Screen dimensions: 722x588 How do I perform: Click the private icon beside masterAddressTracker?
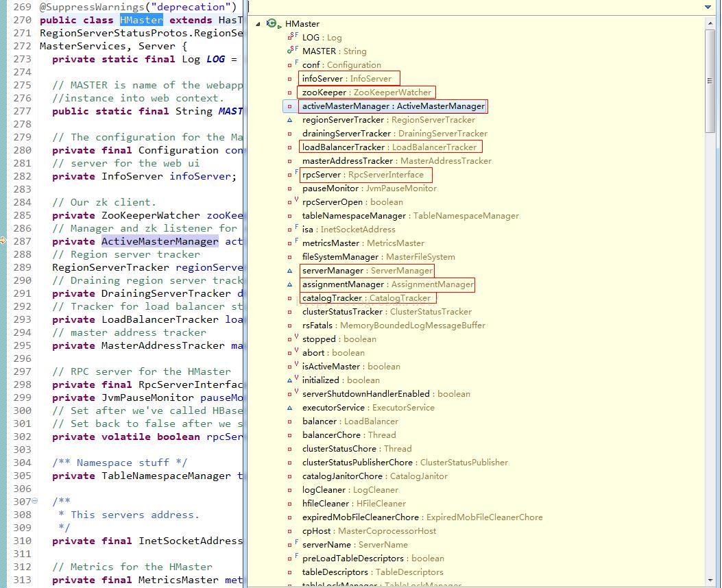click(289, 162)
